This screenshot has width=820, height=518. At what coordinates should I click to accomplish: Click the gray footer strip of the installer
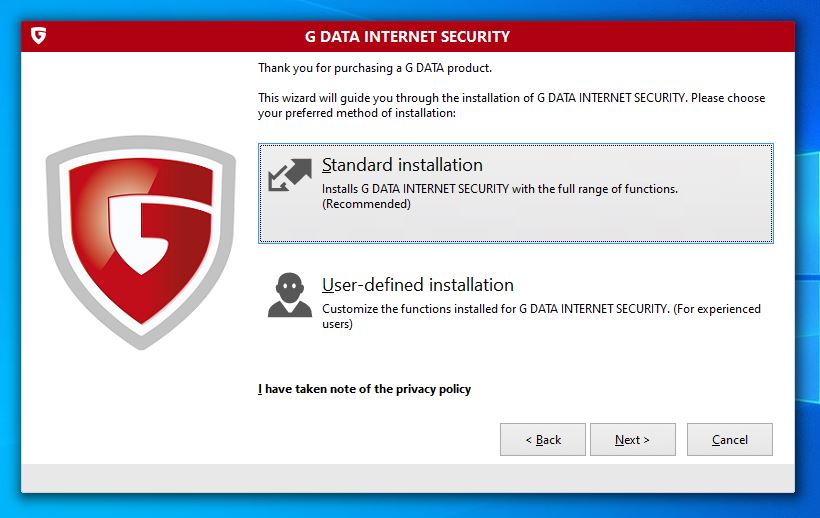pos(408,478)
